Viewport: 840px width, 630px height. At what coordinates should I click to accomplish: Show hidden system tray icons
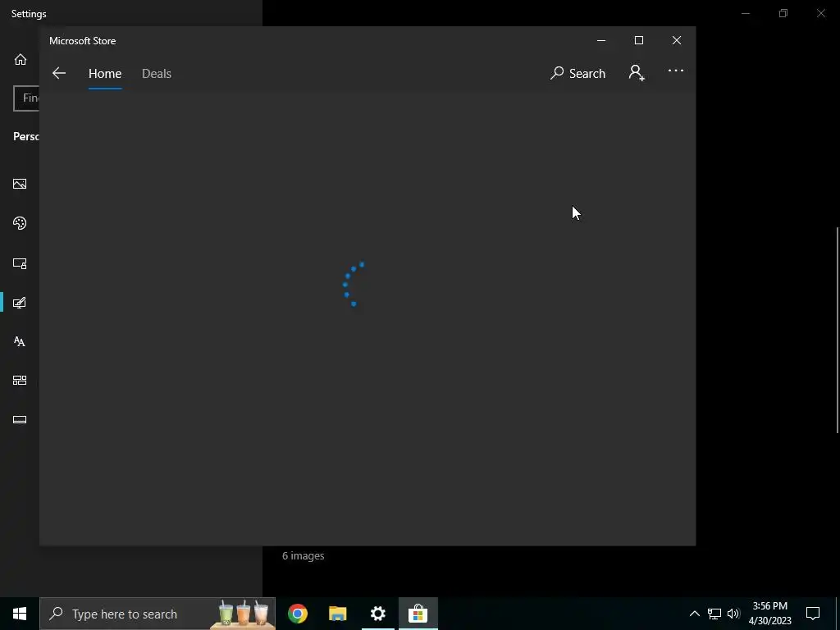(694, 614)
